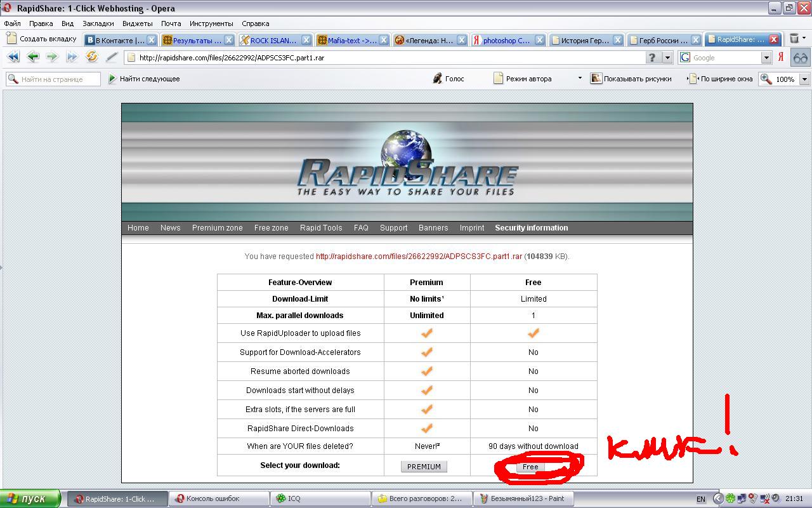Image resolution: width=812 pixels, height=508 pixels.
Task: Click the fast forward navigation icon
Action: pos(72,57)
